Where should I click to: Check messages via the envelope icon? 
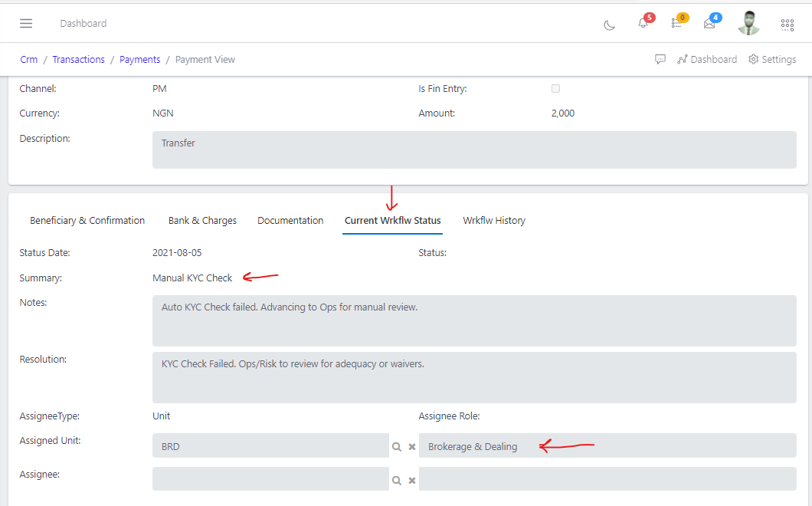[x=709, y=23]
